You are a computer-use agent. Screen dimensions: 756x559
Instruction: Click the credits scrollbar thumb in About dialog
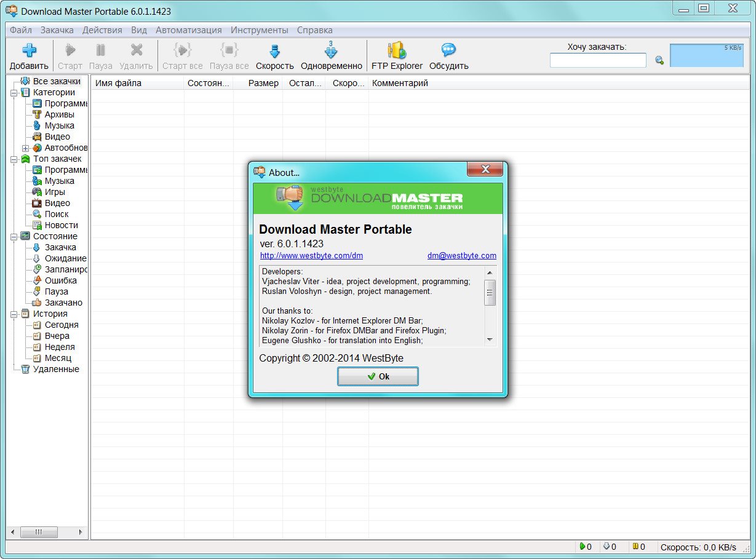pyautogui.click(x=490, y=292)
